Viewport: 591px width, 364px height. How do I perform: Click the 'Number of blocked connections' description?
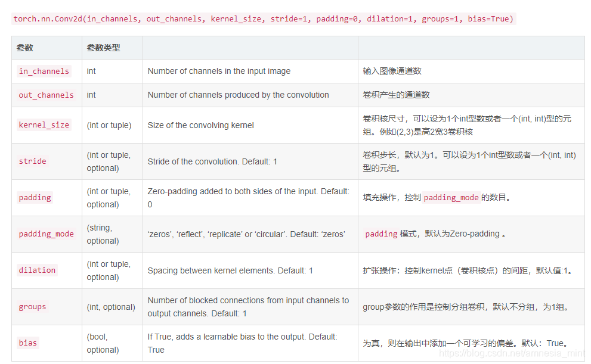pyautogui.click(x=248, y=307)
